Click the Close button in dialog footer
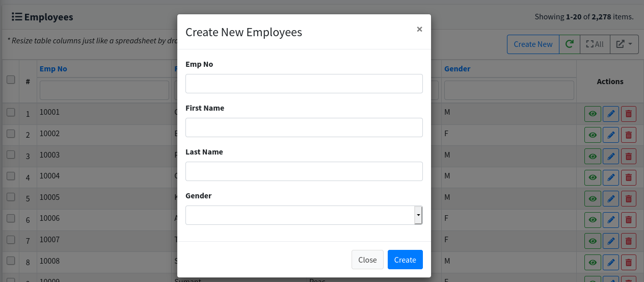Screen dimensions: 644x282 point(367,260)
